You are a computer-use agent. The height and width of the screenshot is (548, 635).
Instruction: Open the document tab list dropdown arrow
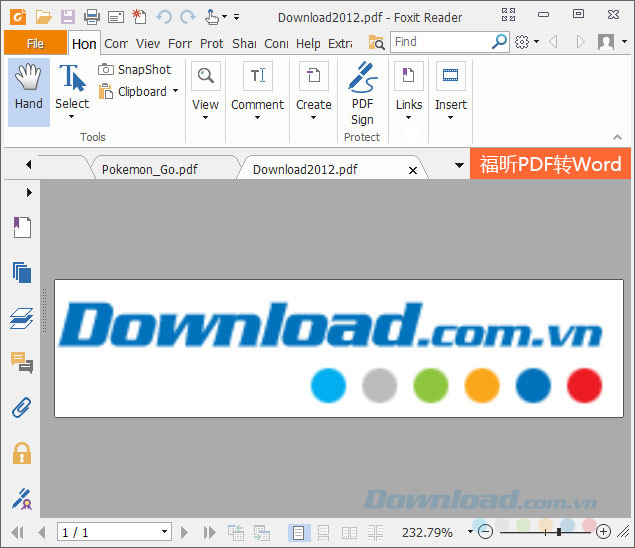click(459, 165)
